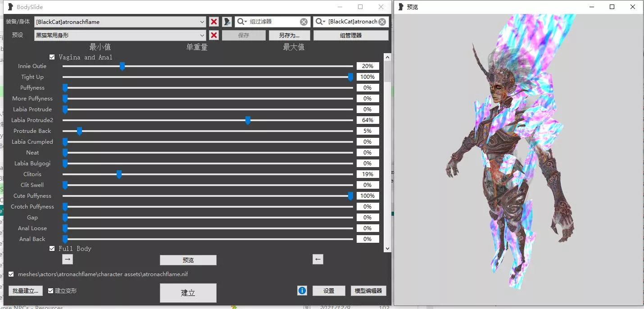Click the Tight Up slider handle

[x=350, y=77]
